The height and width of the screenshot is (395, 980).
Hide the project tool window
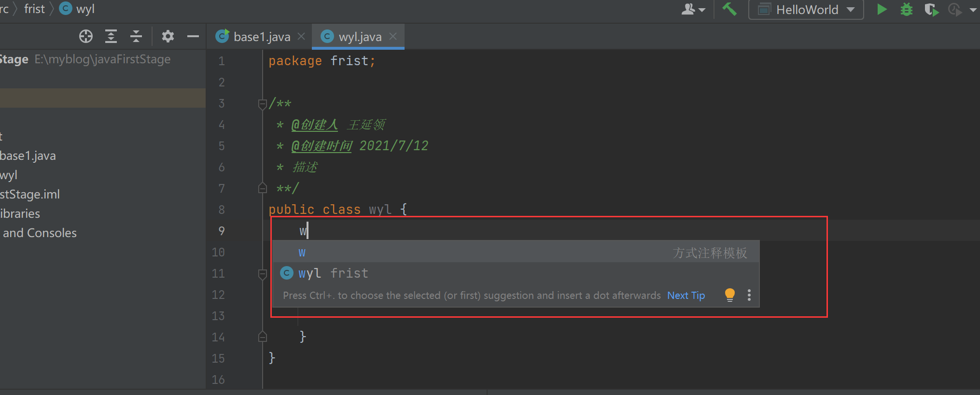193,36
